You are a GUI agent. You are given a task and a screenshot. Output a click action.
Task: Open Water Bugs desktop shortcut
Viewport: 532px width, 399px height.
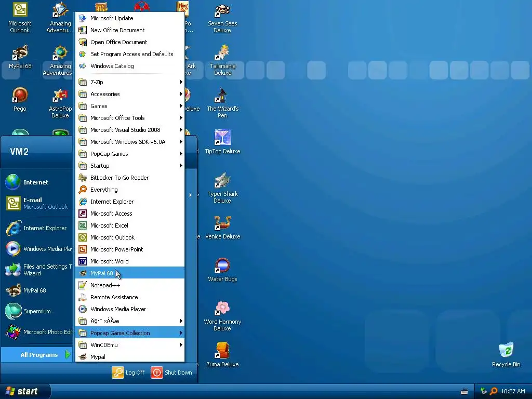pyautogui.click(x=222, y=270)
